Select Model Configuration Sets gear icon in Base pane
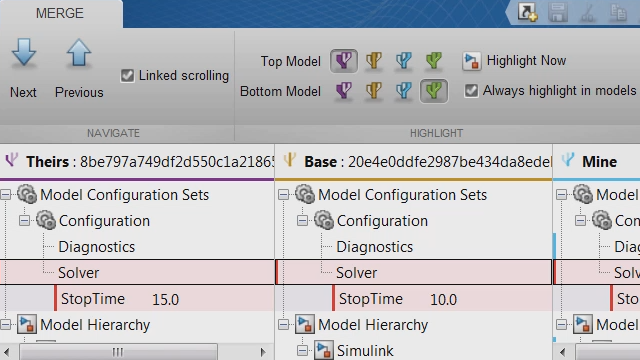640x360 pixels. coord(305,194)
